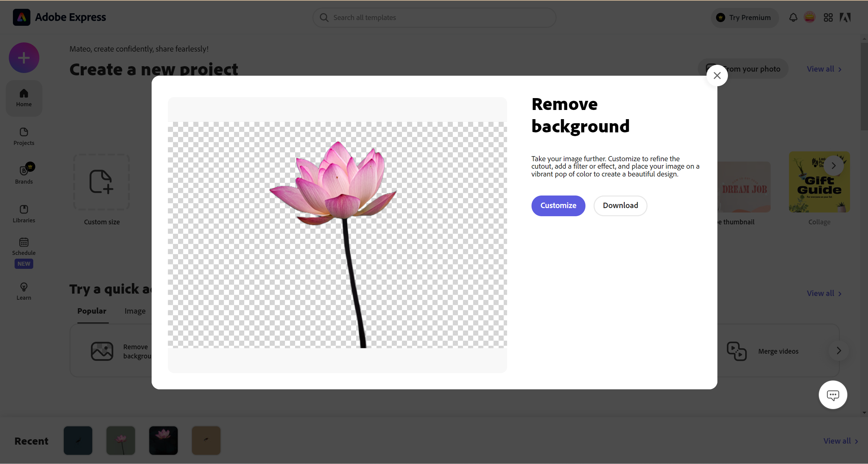Click the NEW badge under Schedule
Image resolution: width=868 pixels, height=464 pixels.
pyautogui.click(x=24, y=264)
